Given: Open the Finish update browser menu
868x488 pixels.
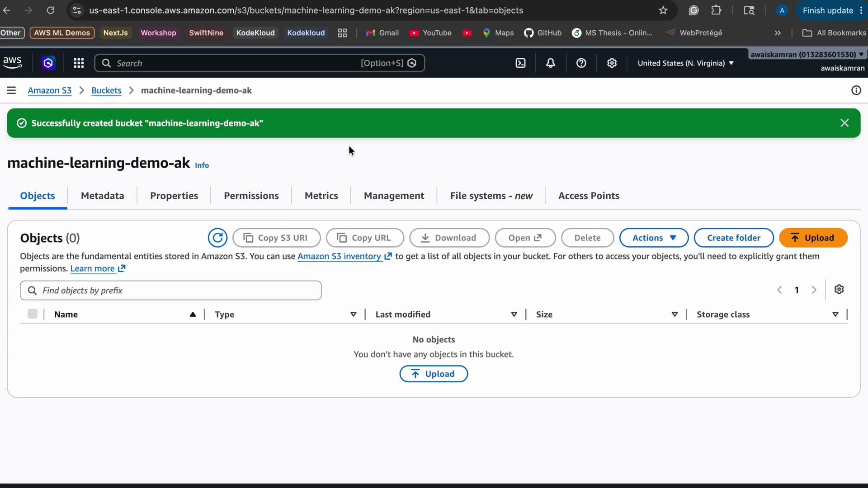Looking at the screenshot, I should click(831, 10).
